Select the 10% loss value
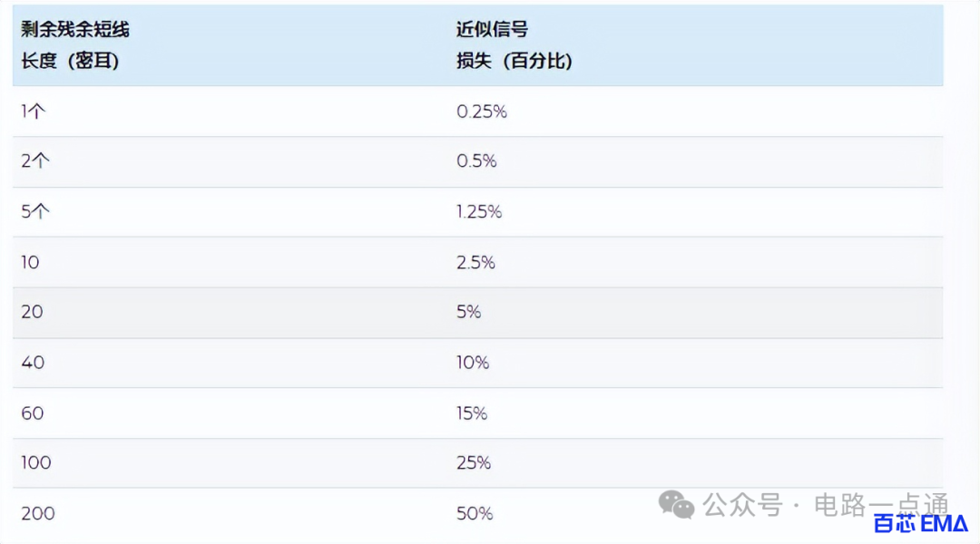 pos(473,363)
